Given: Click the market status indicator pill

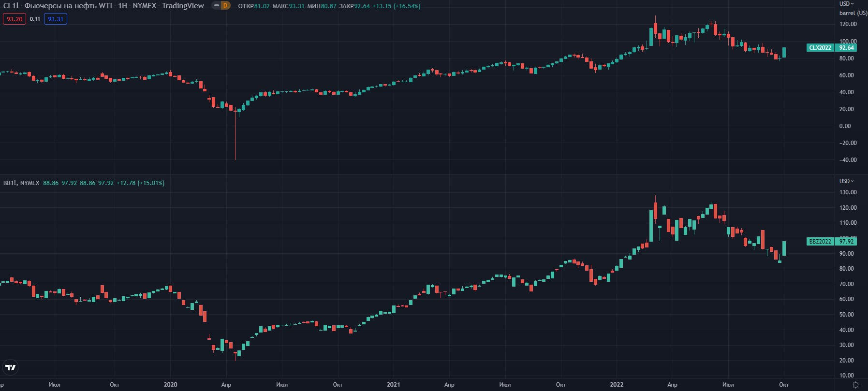Looking at the screenshot, I should (x=216, y=6).
